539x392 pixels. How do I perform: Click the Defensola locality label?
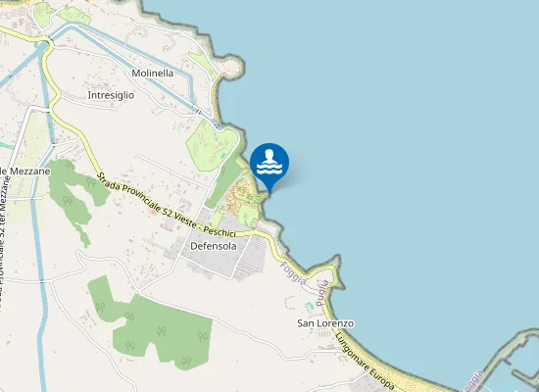pos(214,246)
